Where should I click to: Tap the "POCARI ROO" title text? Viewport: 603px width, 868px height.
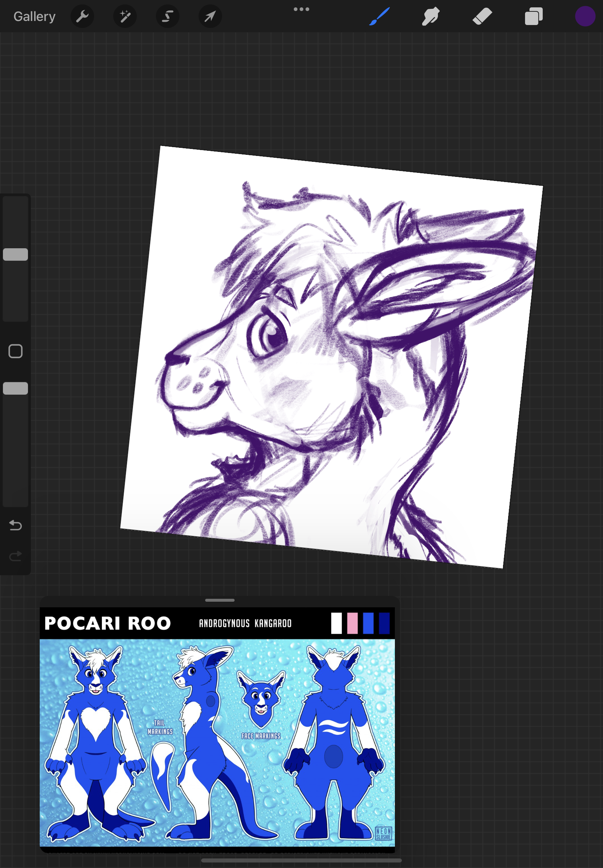(x=108, y=623)
